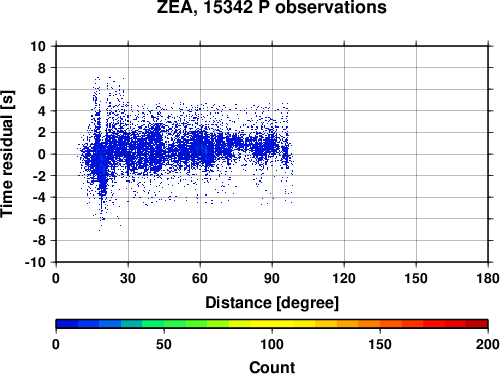The width and height of the screenshot is (500, 374).
Task: Click the y-axis tick label 10
Action: 38,46
